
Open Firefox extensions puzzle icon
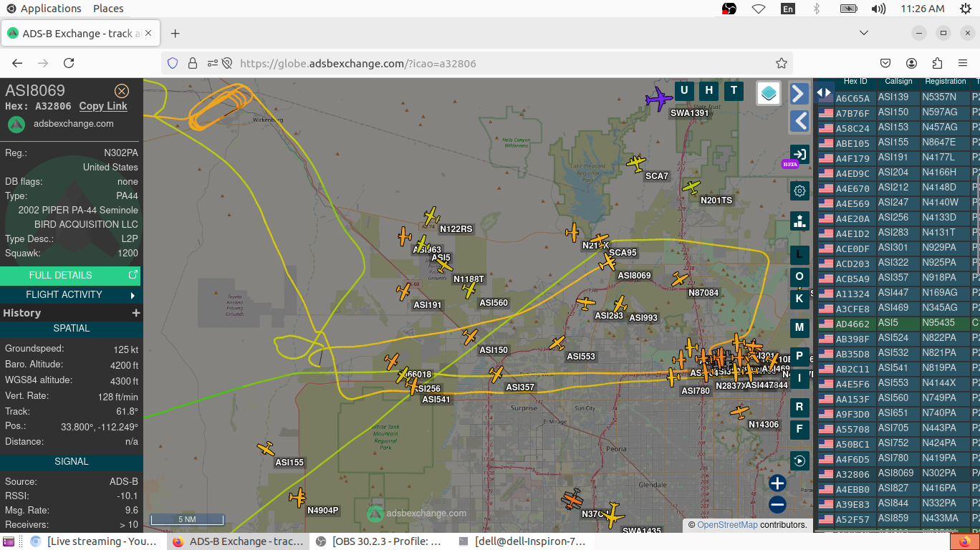[x=937, y=63]
